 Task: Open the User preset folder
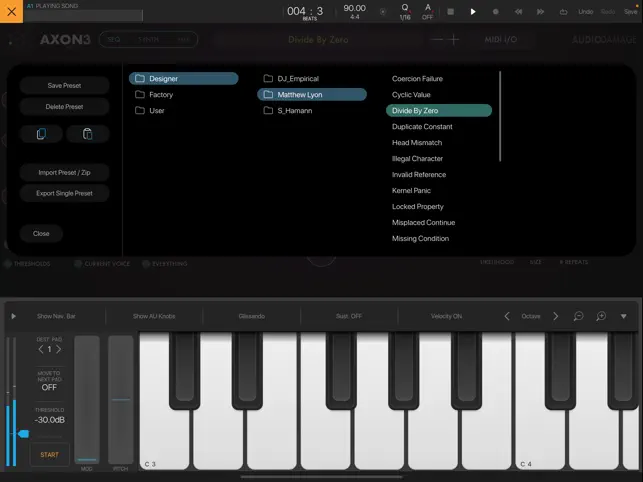tap(183, 110)
